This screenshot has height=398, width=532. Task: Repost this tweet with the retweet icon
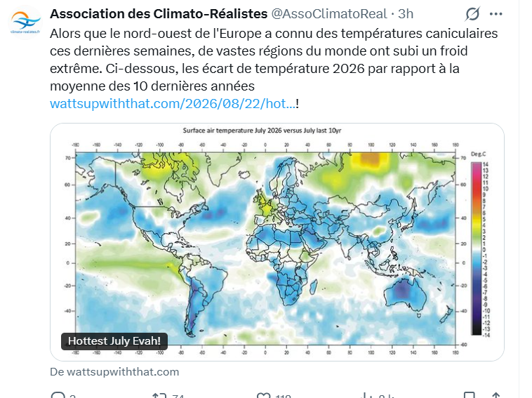[159, 395]
